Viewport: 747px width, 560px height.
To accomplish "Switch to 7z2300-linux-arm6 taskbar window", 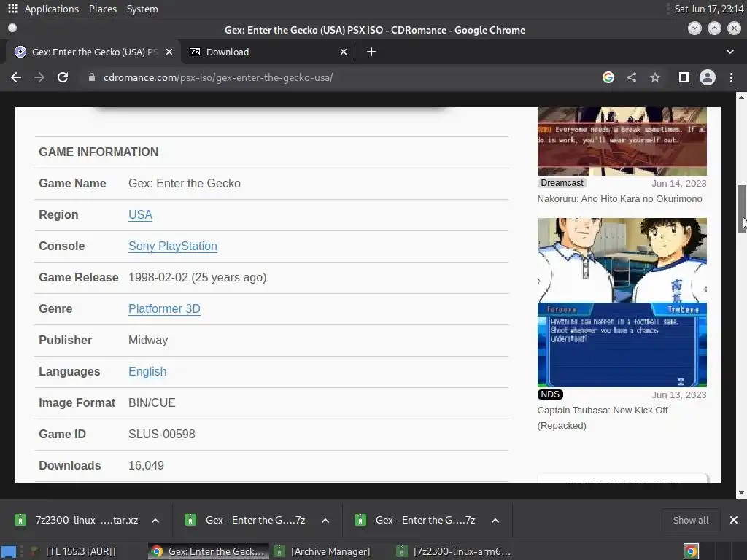I will (455, 551).
